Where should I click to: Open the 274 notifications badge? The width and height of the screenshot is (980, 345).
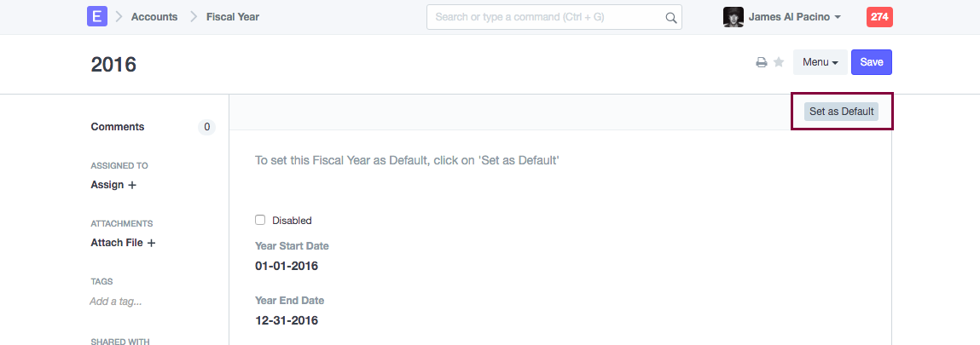(x=879, y=17)
